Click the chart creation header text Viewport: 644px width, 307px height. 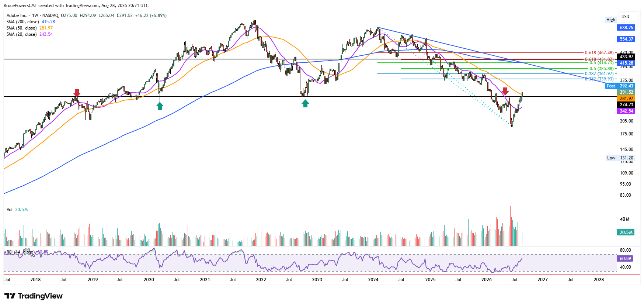point(76,6)
